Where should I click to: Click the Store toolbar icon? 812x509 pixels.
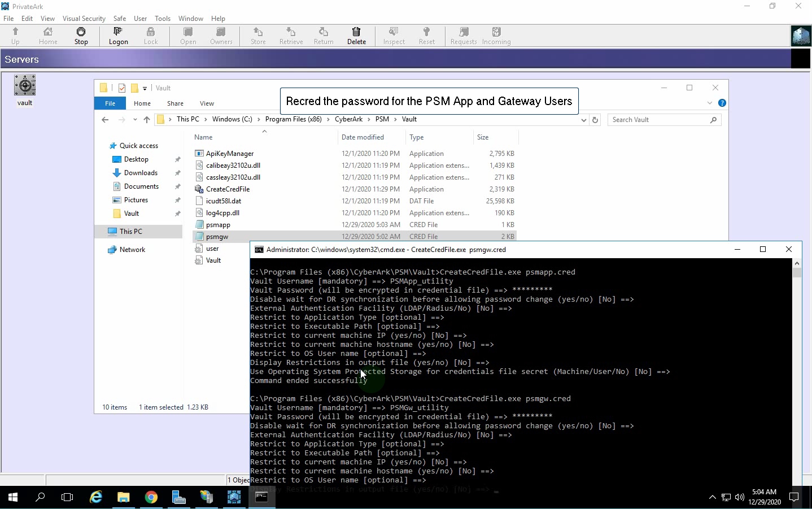(x=258, y=36)
